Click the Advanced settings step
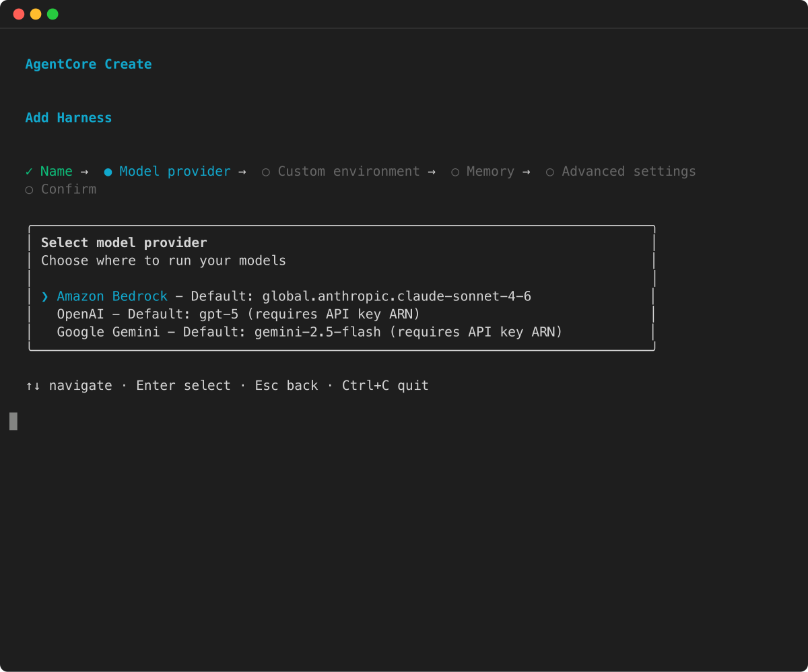The image size is (808, 672). (629, 171)
